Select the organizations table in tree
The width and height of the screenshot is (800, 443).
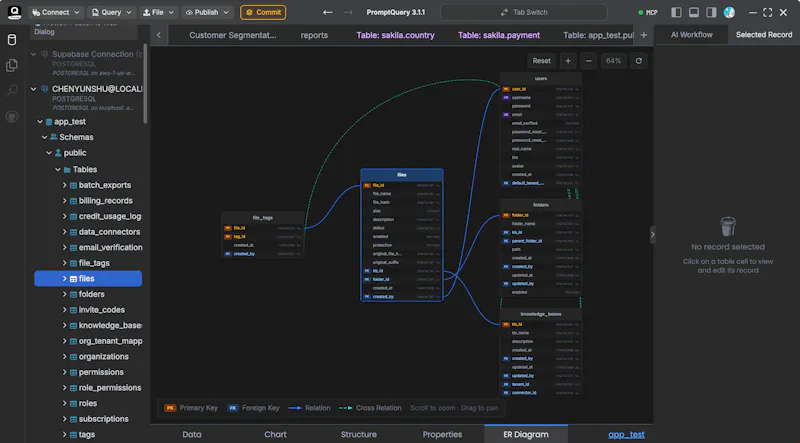[104, 356]
